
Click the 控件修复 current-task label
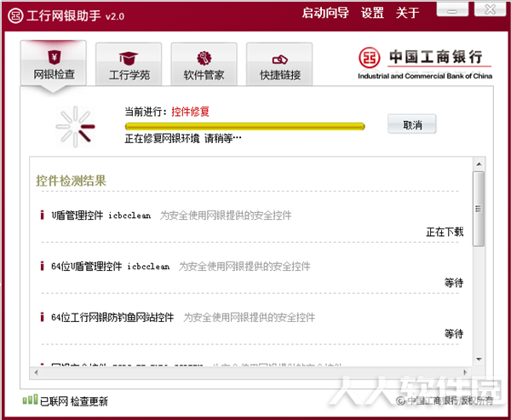[x=190, y=112]
